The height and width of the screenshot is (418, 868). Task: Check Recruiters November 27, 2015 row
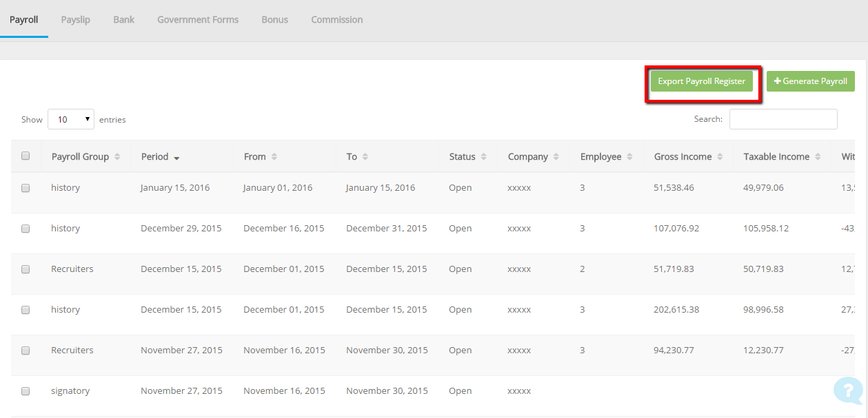tap(26, 351)
